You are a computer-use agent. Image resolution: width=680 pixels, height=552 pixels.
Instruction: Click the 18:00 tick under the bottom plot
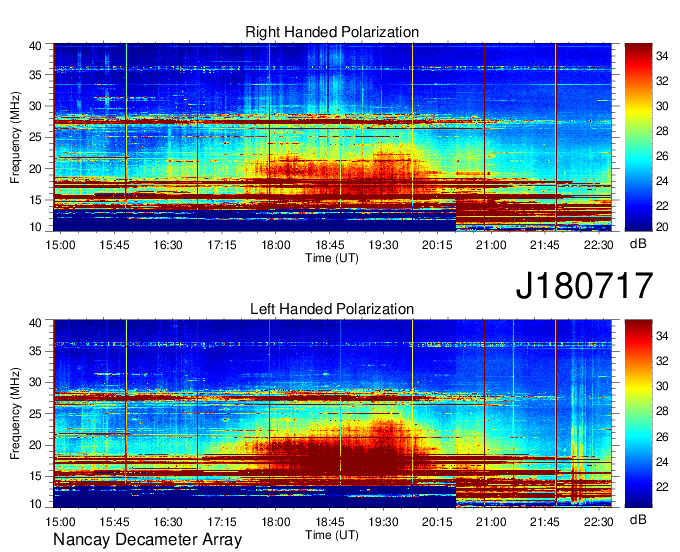coord(275,522)
